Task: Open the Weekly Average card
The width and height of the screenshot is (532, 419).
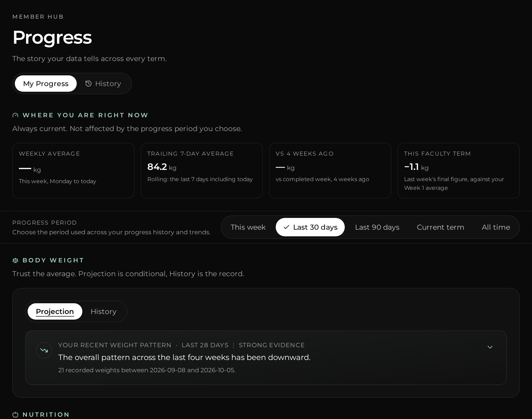Action: [73, 171]
